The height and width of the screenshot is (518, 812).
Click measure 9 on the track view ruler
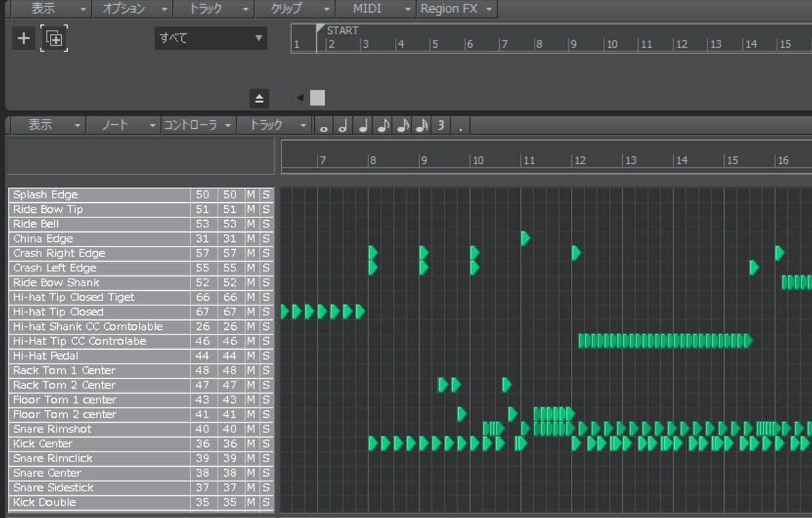tap(573, 45)
